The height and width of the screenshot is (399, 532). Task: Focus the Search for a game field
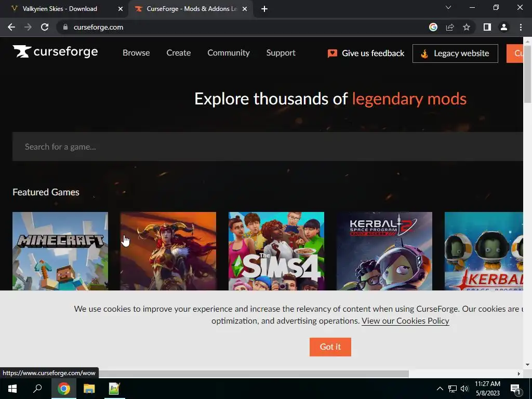[x=268, y=147]
